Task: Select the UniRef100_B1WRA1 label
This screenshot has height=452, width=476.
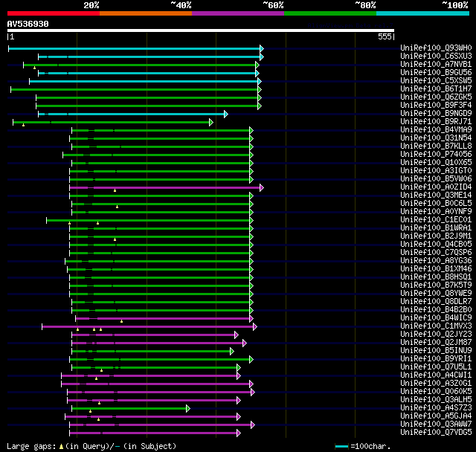Action: (x=436, y=227)
